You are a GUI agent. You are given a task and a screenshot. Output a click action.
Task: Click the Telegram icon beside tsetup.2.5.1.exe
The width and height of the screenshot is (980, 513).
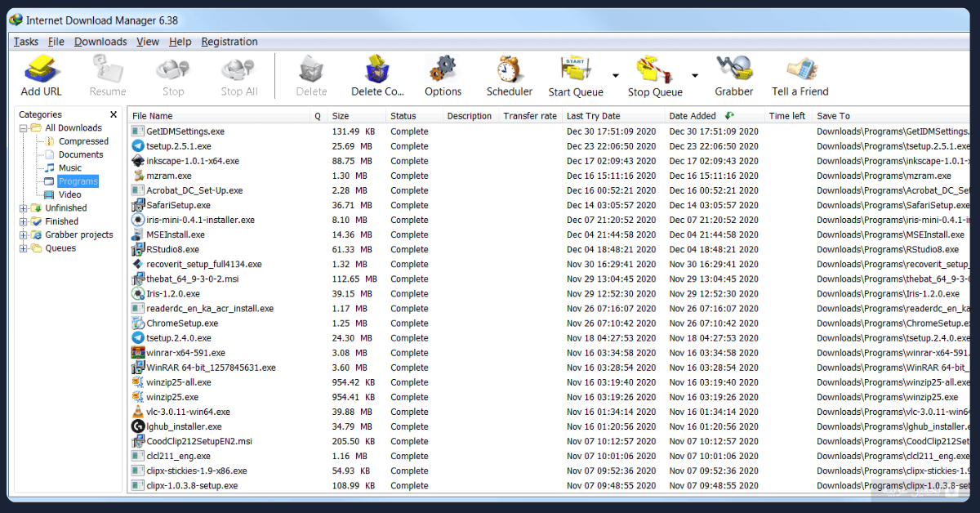coord(138,146)
